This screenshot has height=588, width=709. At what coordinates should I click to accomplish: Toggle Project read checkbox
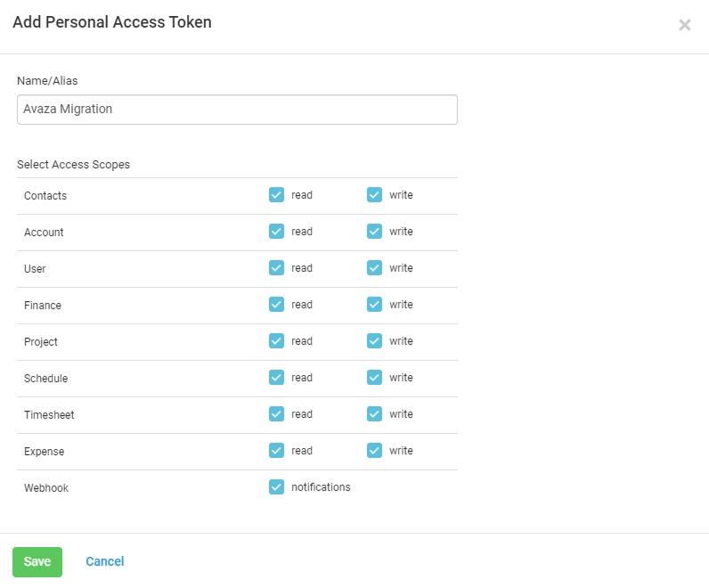tap(276, 341)
